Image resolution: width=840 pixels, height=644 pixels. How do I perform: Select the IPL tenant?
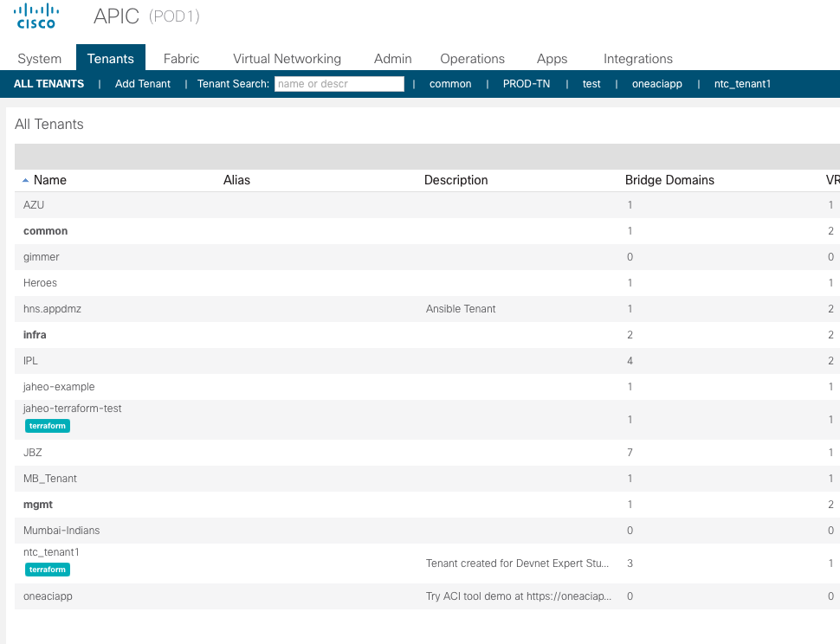pos(30,361)
